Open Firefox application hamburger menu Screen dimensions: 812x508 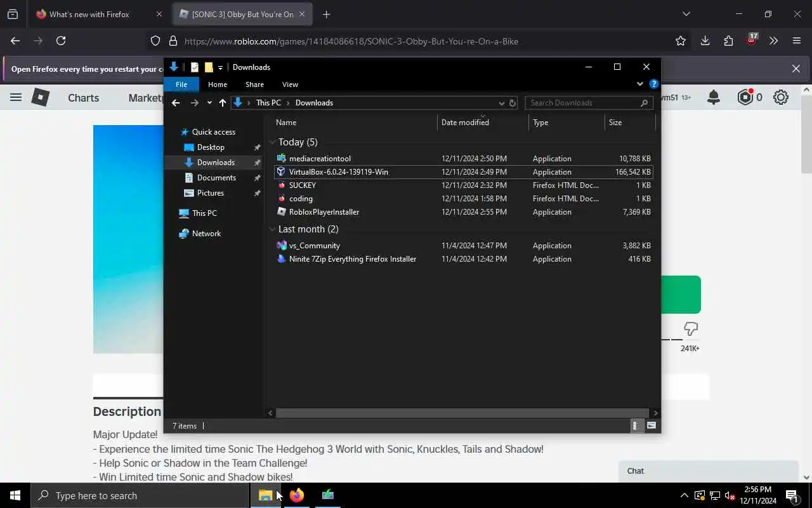797,41
